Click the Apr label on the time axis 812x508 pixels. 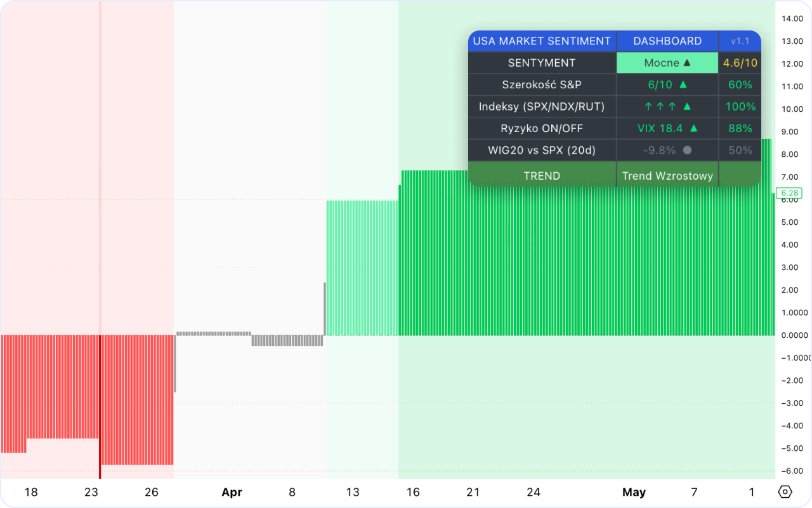tap(232, 492)
